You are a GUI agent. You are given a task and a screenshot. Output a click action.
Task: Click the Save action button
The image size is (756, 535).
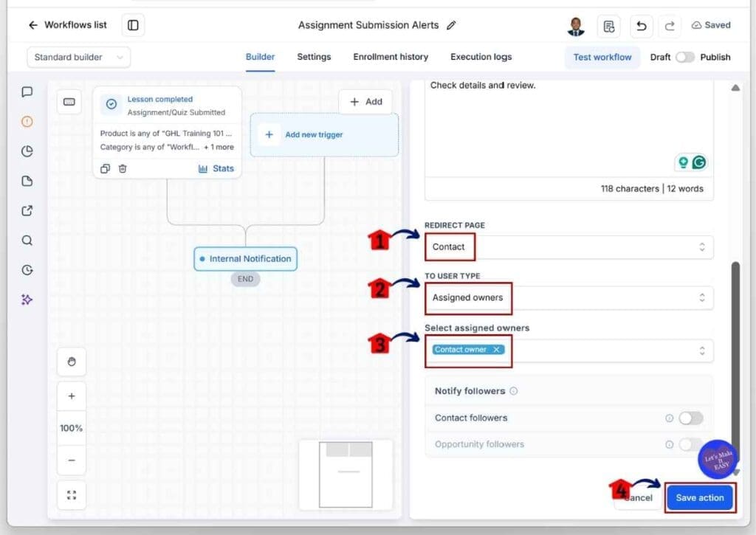[x=700, y=498]
